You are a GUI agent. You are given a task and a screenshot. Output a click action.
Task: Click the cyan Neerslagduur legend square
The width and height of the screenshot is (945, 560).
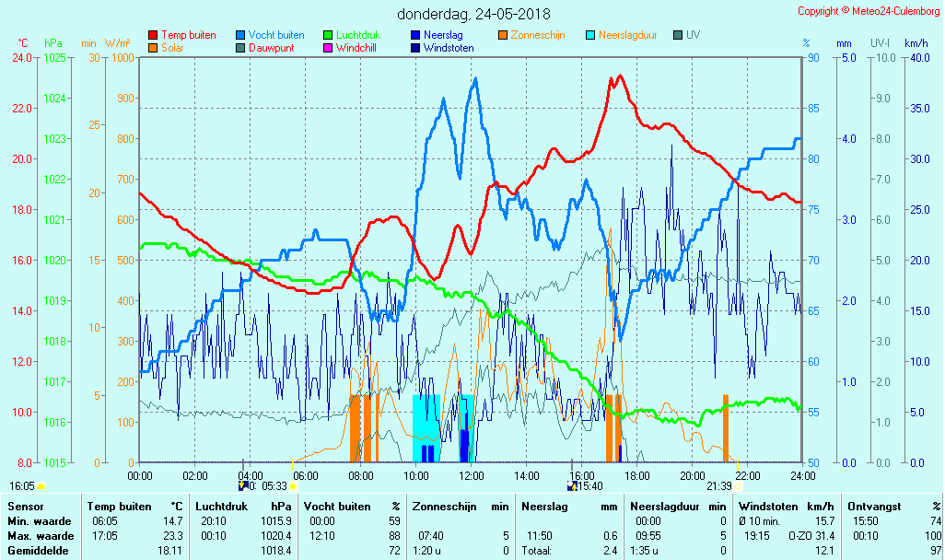tap(590, 36)
